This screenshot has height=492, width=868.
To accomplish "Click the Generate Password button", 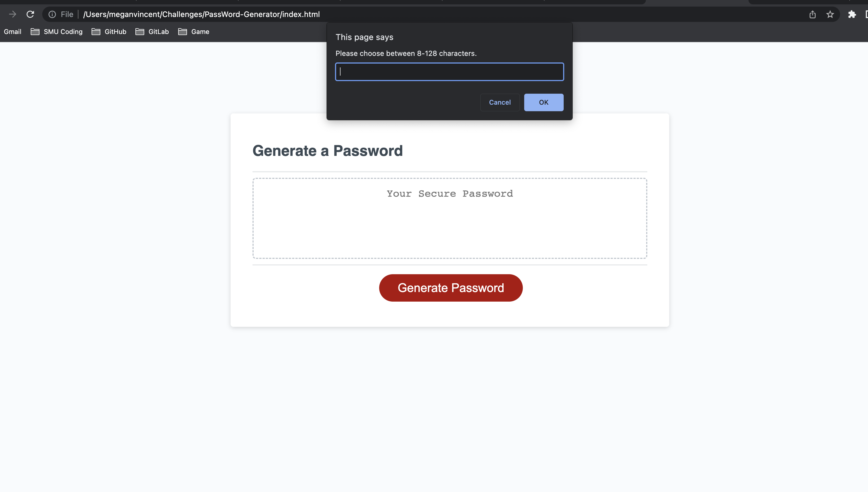I will 450,288.
